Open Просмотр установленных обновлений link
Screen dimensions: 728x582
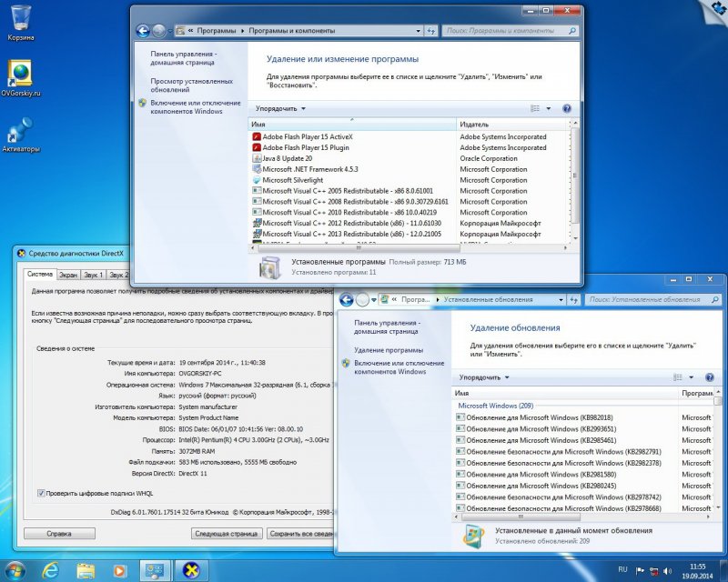coord(191,85)
